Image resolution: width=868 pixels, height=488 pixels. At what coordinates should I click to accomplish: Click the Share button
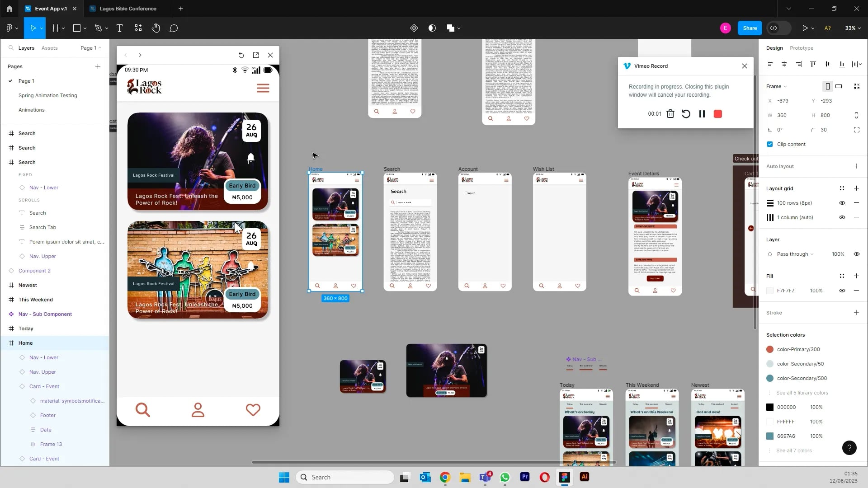coord(750,28)
